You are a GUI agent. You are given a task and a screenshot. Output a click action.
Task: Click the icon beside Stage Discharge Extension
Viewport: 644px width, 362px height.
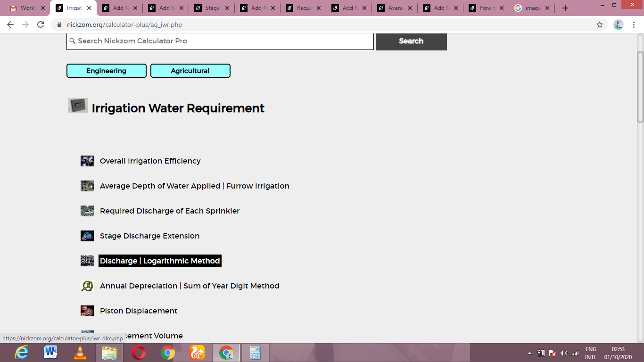point(87,236)
